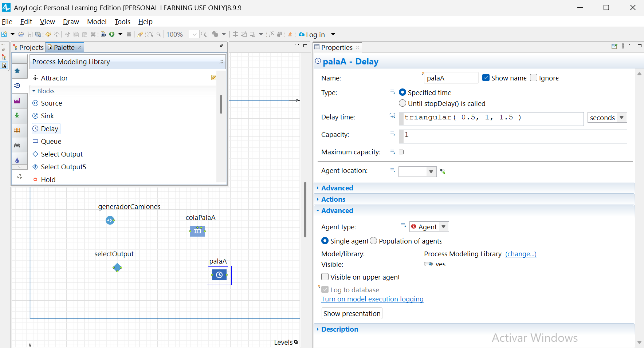Open the favorites star palette tab

coord(17,71)
